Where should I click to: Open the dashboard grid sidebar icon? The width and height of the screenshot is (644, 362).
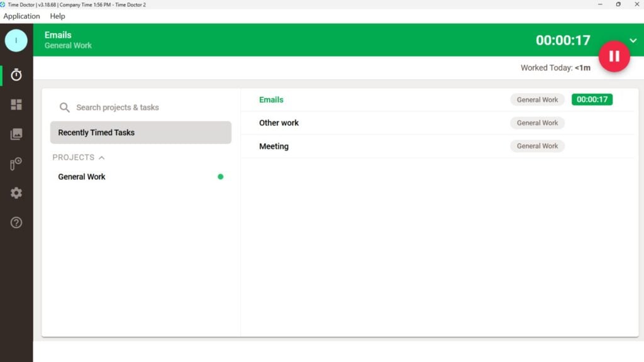click(16, 104)
